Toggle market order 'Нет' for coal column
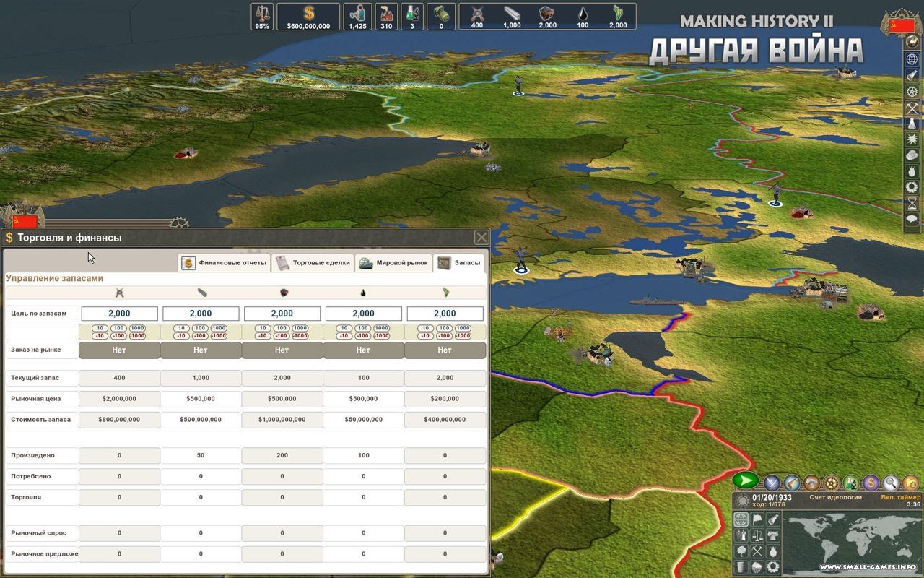Image resolution: width=924 pixels, height=578 pixels. (x=282, y=350)
